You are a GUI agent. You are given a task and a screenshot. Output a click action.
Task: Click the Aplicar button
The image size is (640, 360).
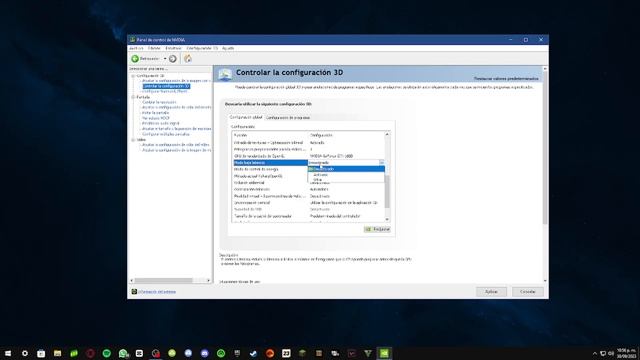click(x=491, y=292)
